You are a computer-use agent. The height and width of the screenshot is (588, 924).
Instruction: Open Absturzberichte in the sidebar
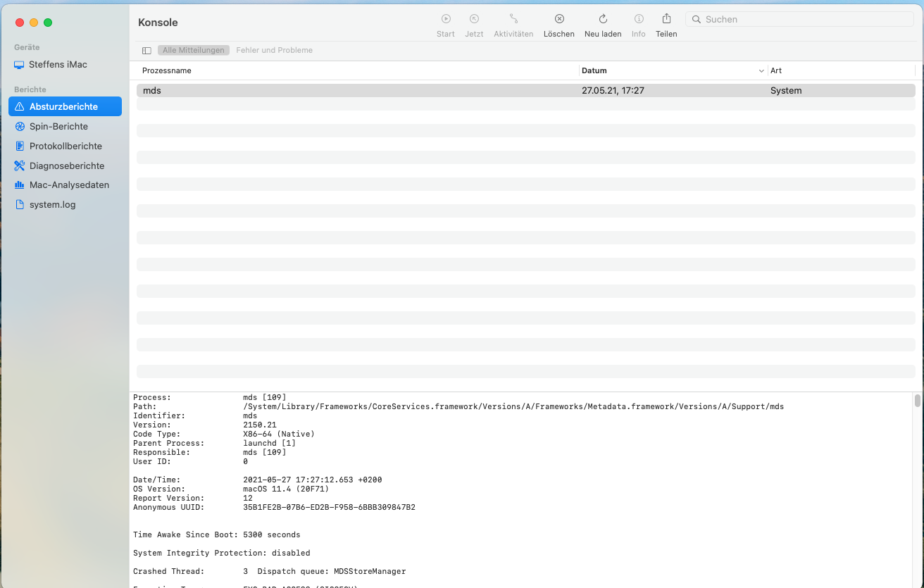coord(65,107)
